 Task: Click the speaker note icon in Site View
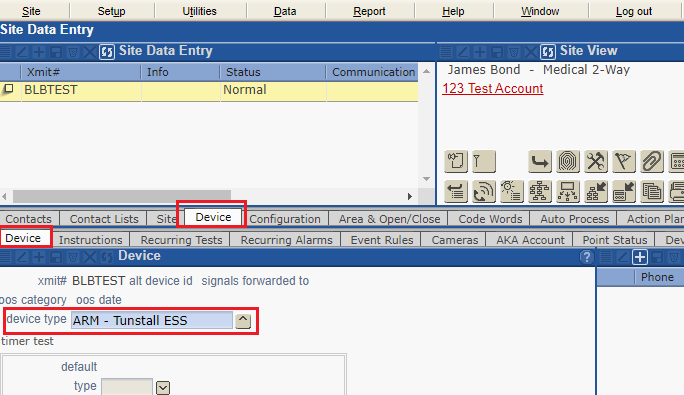(456, 161)
